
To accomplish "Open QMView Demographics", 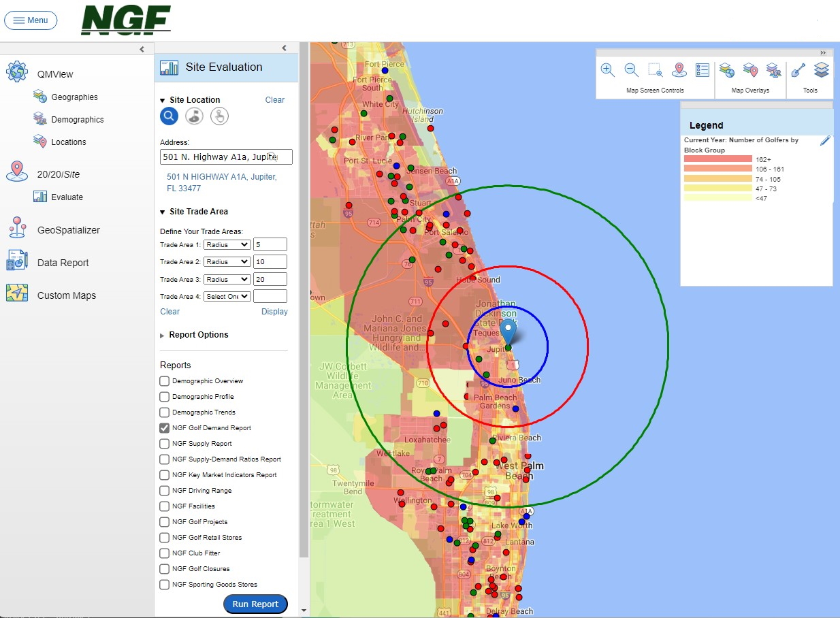I will click(78, 120).
